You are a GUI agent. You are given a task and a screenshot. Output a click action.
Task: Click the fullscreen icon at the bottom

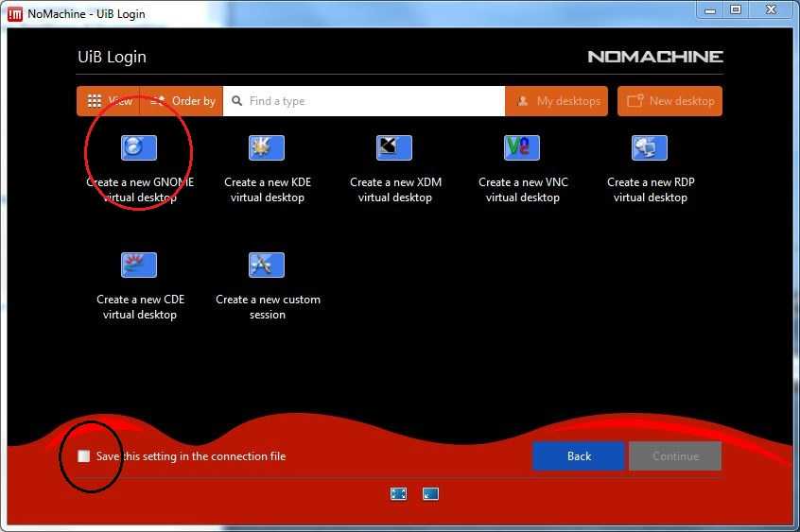pos(398,494)
